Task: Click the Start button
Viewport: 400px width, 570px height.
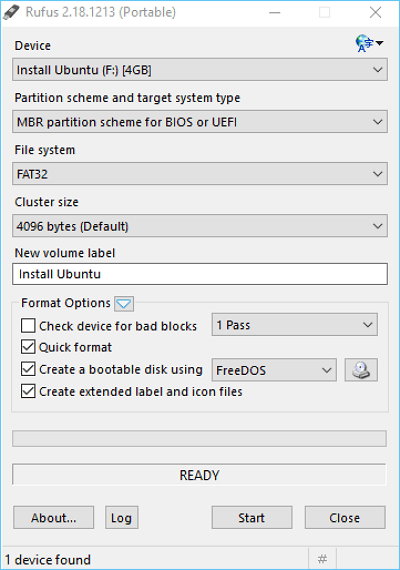Action: tap(252, 517)
